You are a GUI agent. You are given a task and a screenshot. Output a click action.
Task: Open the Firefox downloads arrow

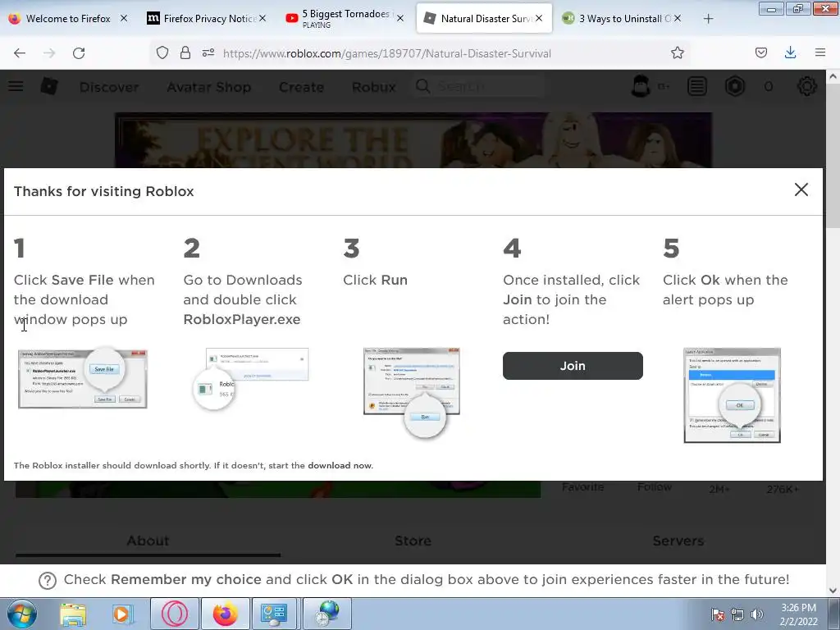(790, 53)
